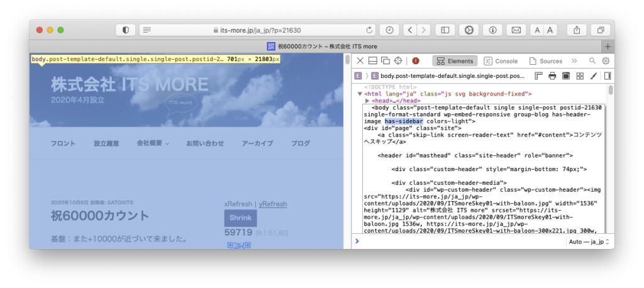Open the Auto — ja_jp context dropdown
Image resolution: width=644 pixels, height=288 pixels.
[x=589, y=241]
